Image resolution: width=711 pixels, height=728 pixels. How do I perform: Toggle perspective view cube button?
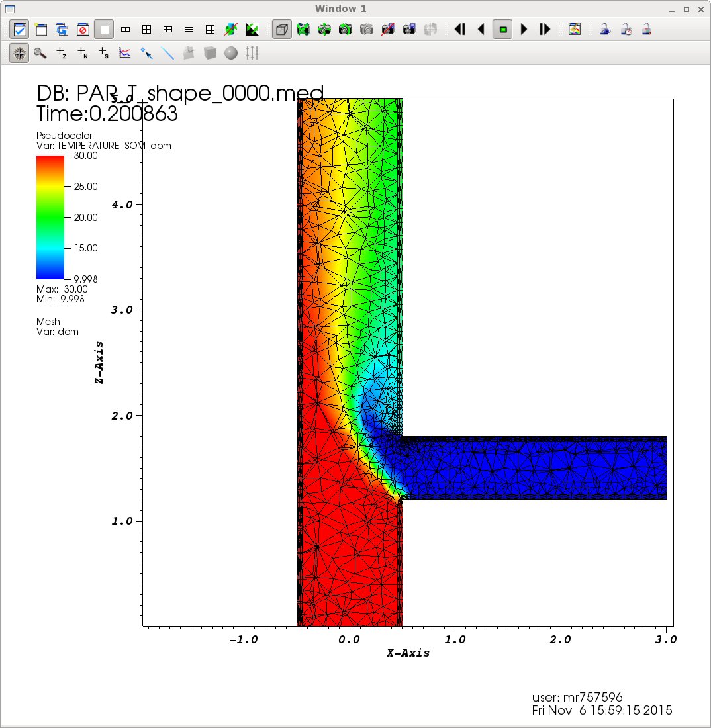tap(282, 30)
